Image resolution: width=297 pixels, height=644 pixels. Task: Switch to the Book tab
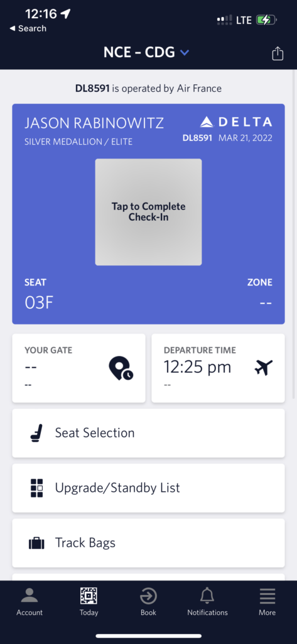tap(148, 602)
